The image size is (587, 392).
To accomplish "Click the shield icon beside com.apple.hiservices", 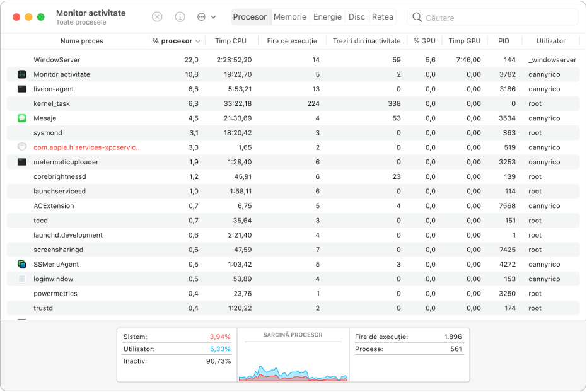I will tap(22, 147).
